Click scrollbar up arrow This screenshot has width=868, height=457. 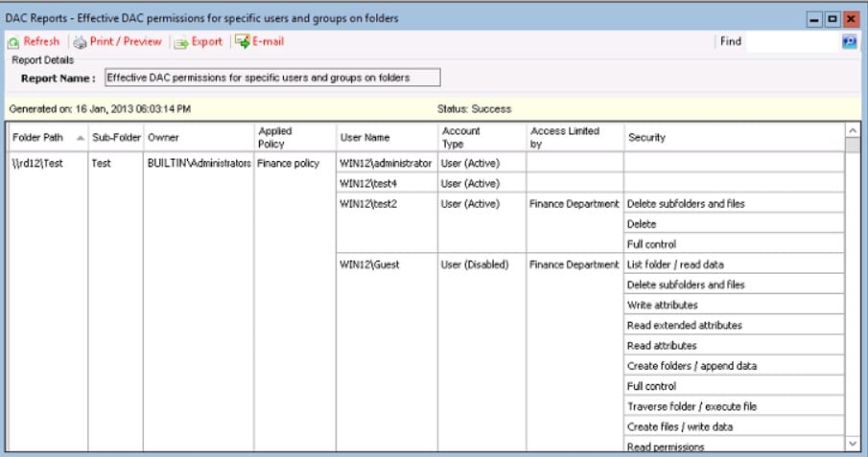[853, 130]
